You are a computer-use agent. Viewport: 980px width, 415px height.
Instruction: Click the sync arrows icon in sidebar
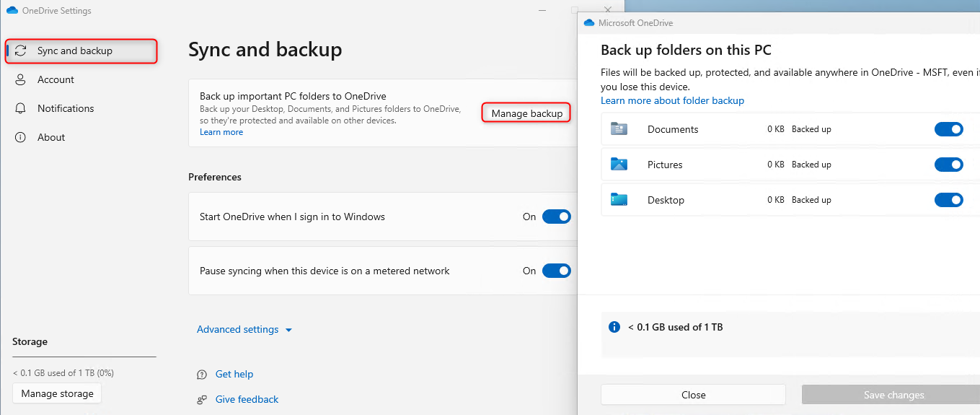(21, 51)
